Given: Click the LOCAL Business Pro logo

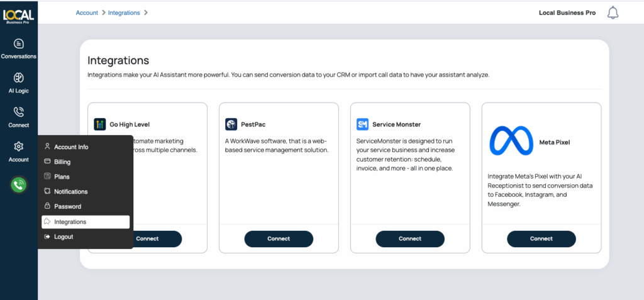Looking at the screenshot, I should click(18, 16).
